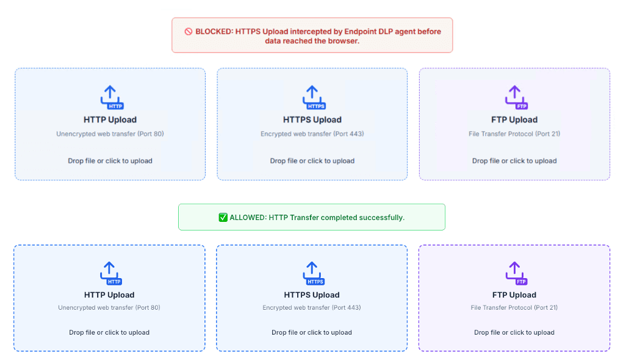Upload a file via top HTTPS drop zone
Viewport: 637px width, 364px height.
(312, 160)
